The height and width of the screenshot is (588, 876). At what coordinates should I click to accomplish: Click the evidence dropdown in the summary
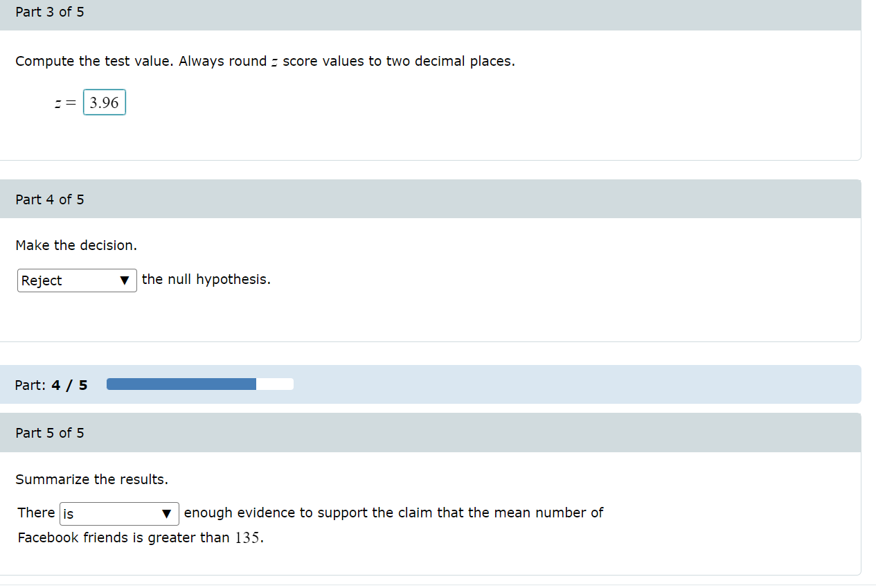118,514
